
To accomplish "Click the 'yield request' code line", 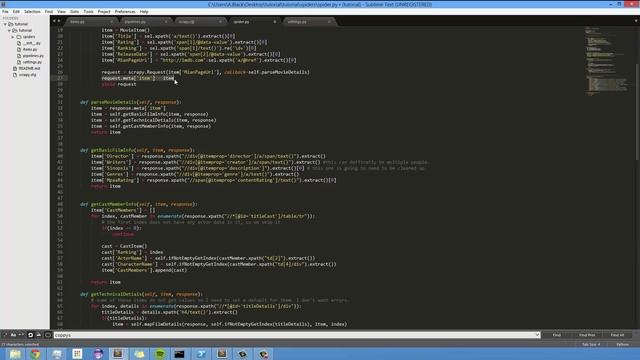I will pos(119,84).
